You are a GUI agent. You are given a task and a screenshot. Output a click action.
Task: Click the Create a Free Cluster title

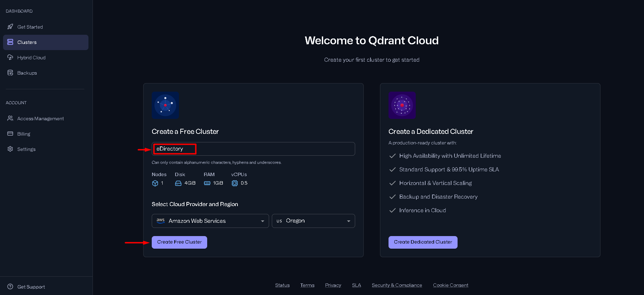coord(185,131)
